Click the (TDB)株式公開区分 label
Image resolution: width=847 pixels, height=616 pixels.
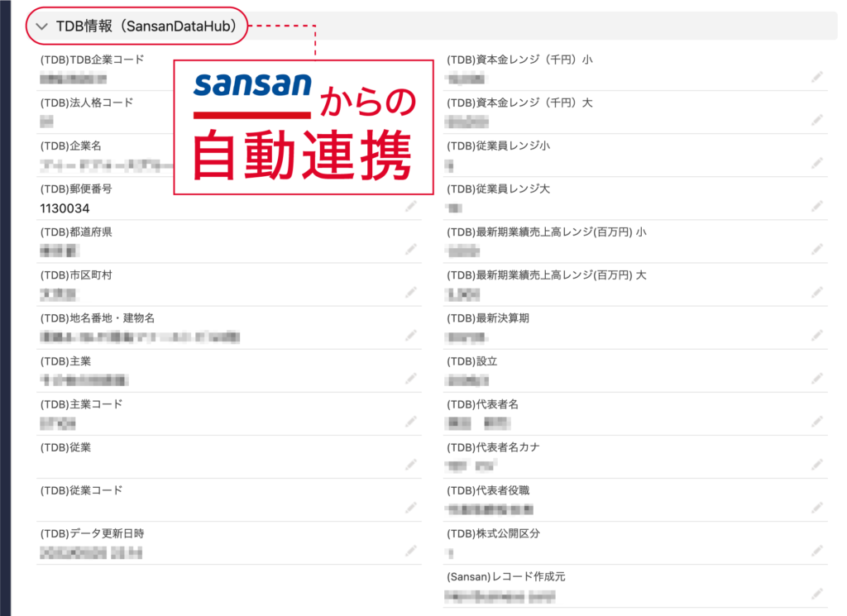pos(493,534)
